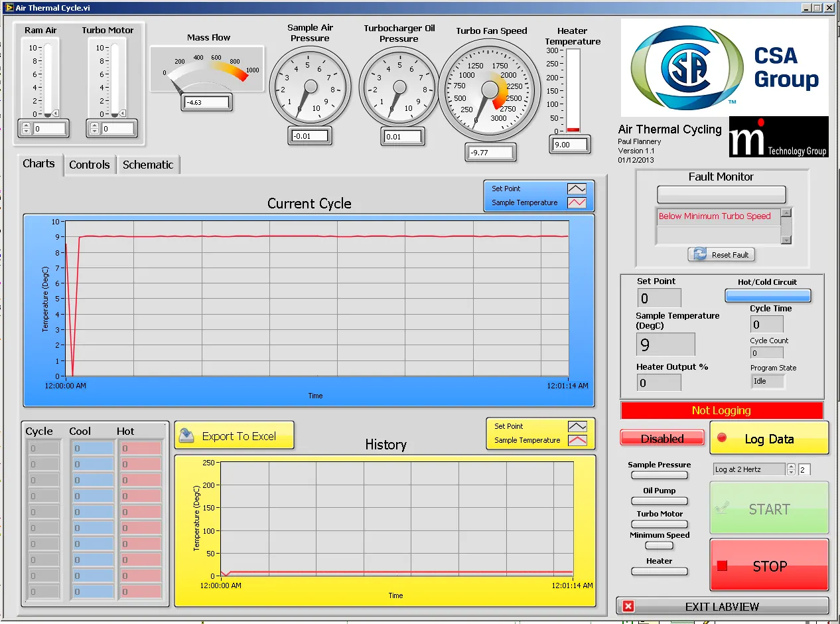Screen dimensions: 840x624
Task: Click the Heater Output % field
Action: tap(659, 382)
